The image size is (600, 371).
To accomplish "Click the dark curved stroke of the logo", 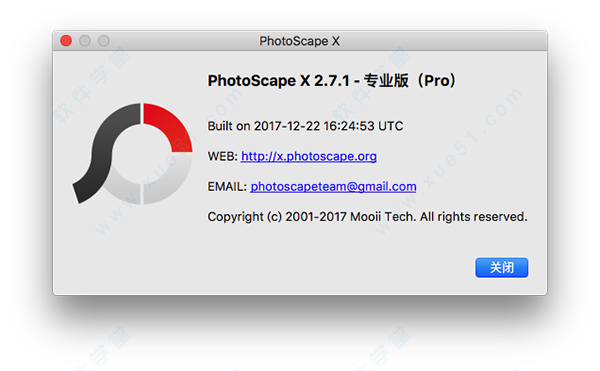I will point(104,153).
